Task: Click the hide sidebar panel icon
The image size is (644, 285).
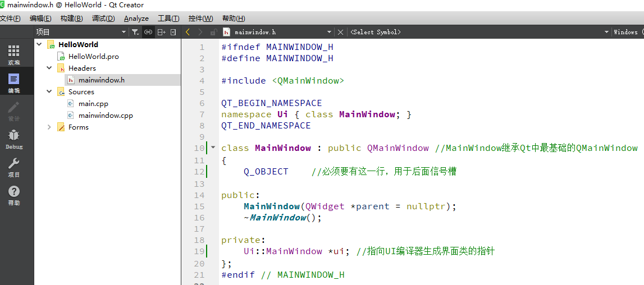Action: click(173, 32)
